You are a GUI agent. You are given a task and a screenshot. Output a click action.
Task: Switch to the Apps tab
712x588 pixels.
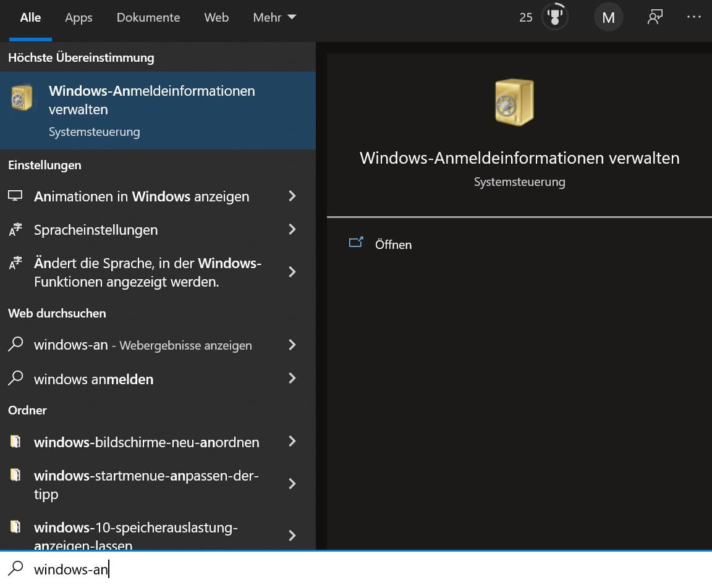click(x=78, y=17)
